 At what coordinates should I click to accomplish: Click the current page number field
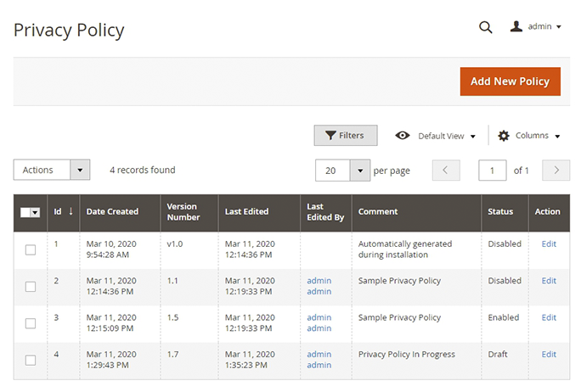point(493,171)
